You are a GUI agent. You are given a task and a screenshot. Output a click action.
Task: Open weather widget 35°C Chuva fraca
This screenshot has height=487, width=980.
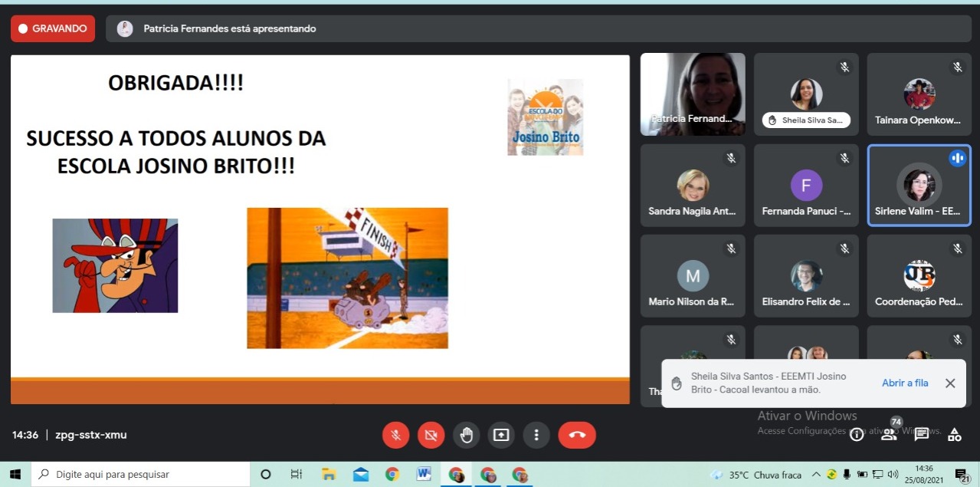[x=754, y=475]
